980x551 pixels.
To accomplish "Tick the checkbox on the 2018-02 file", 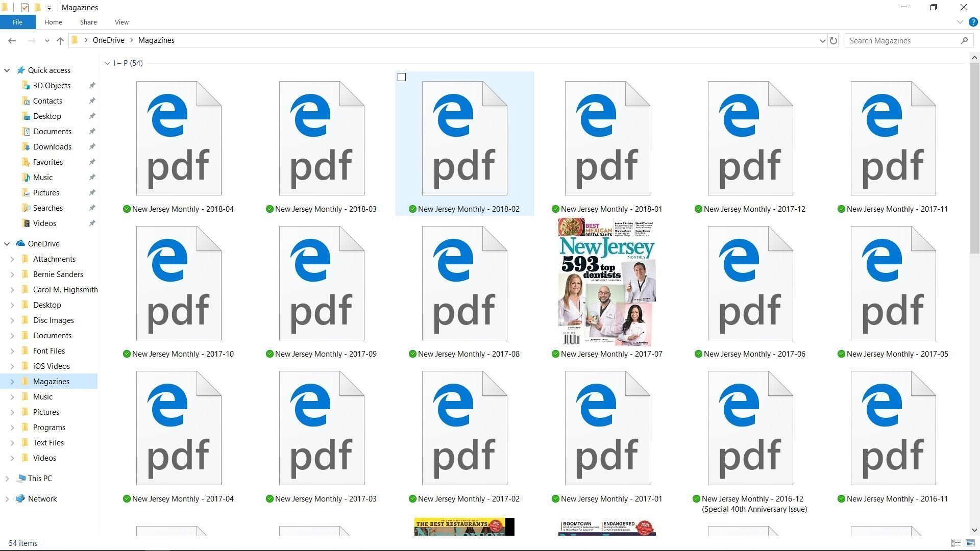I will [x=402, y=77].
